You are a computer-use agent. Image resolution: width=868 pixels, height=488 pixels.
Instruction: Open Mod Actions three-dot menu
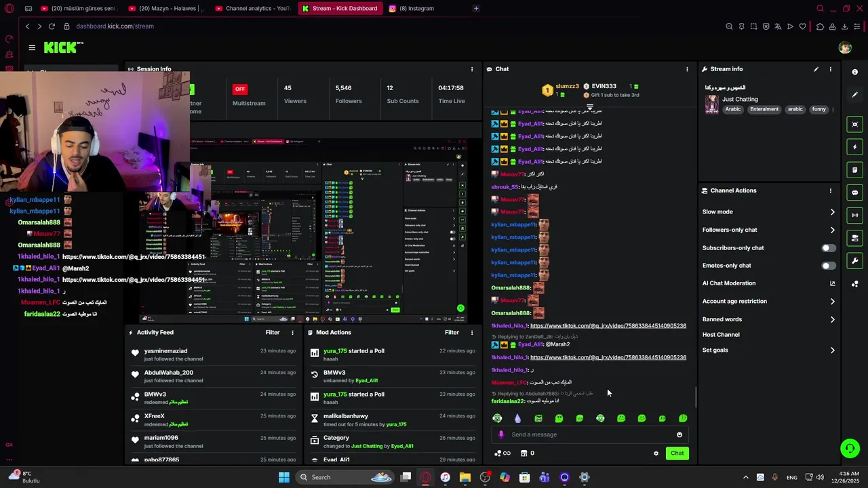click(x=472, y=333)
